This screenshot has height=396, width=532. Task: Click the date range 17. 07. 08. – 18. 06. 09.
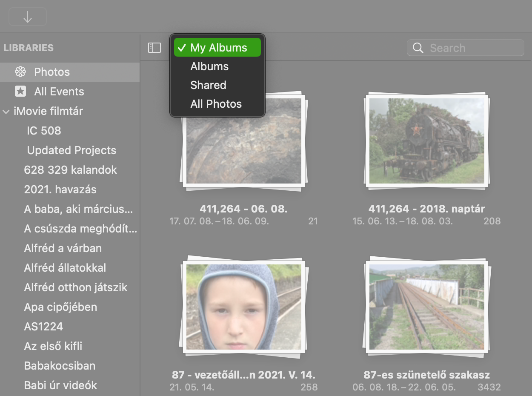coord(219,221)
